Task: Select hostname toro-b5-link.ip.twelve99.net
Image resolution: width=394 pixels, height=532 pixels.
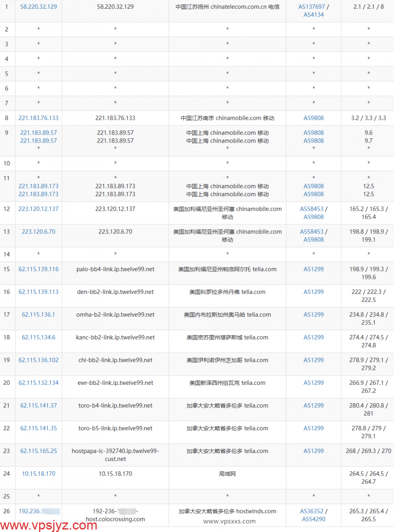Action: click(115, 429)
